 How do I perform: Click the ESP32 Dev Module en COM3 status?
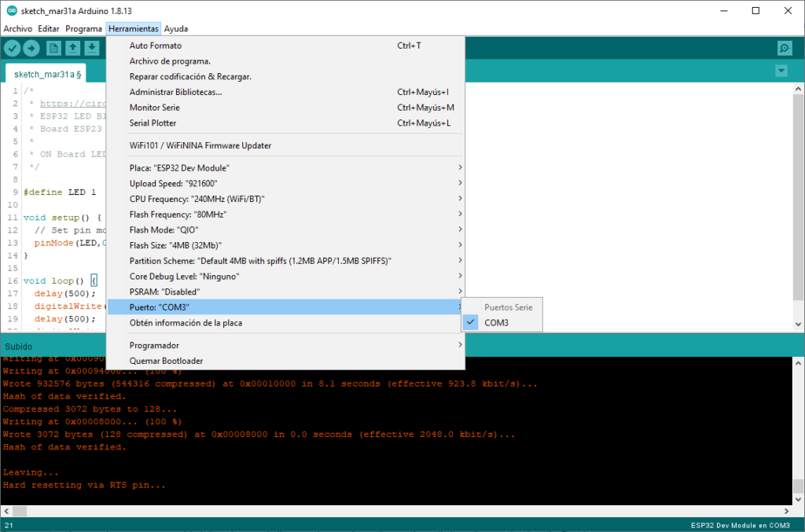[740, 526]
